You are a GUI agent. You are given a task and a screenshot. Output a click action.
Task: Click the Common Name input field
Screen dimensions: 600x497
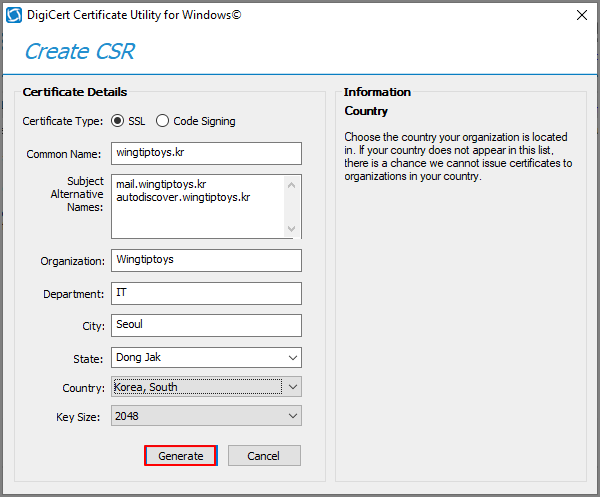[206, 153]
